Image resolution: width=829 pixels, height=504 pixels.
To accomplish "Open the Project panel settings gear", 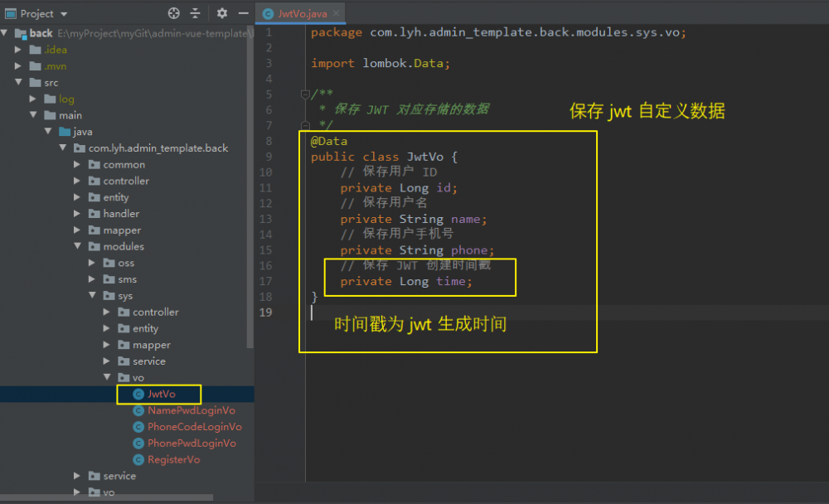I will coord(221,13).
